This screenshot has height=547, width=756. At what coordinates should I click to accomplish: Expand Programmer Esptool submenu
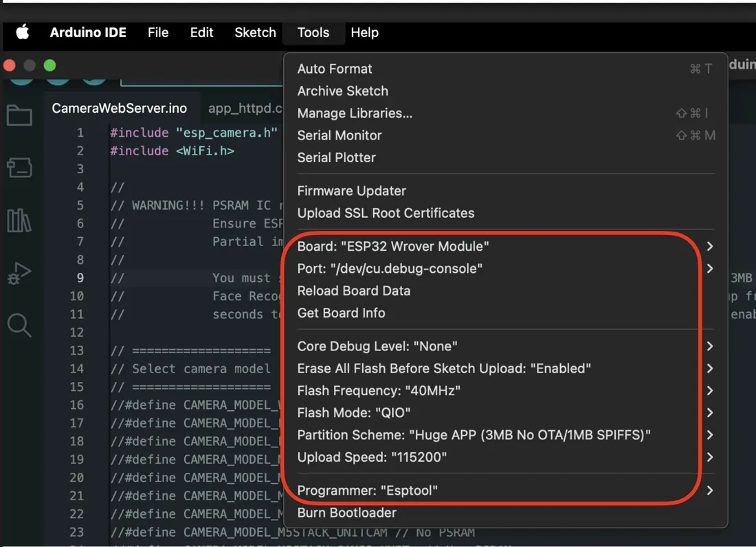tap(505, 490)
